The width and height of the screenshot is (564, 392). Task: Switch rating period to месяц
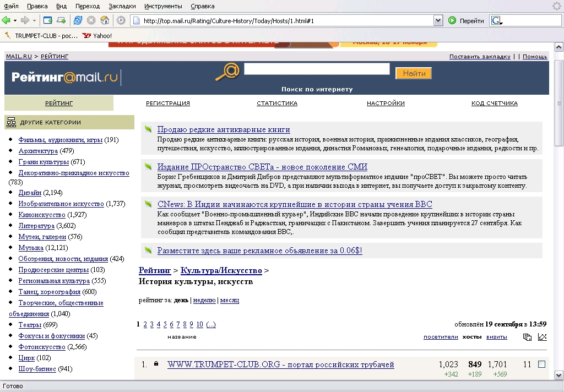pyautogui.click(x=230, y=300)
